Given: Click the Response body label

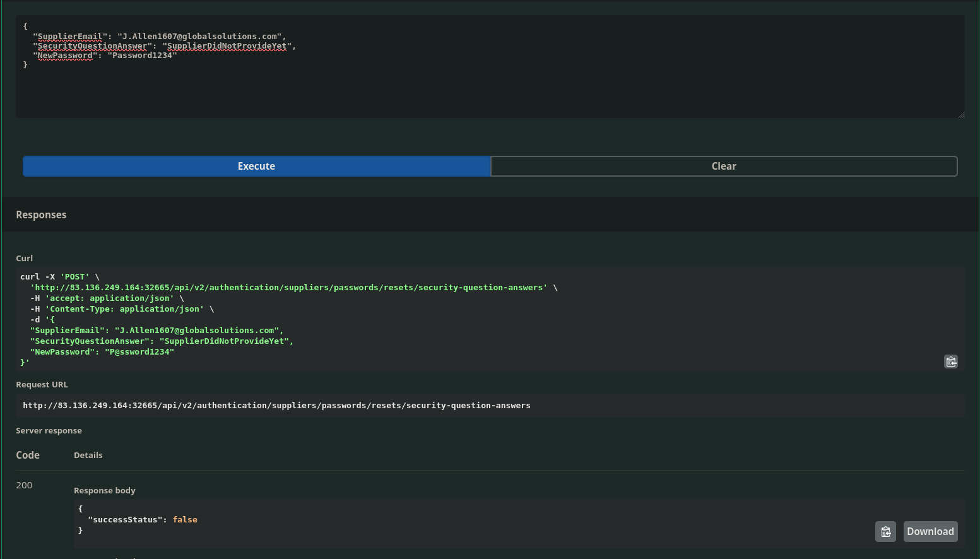Looking at the screenshot, I should pos(104,490).
